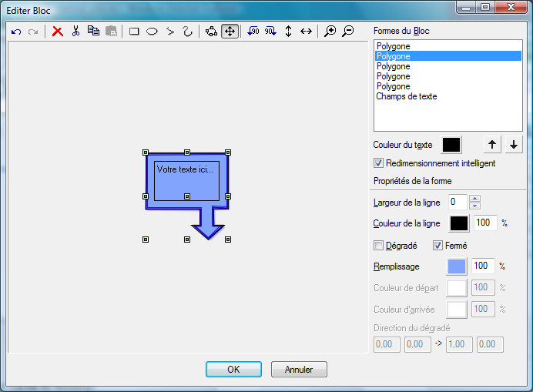Select the Ellipse drawing tool
This screenshot has width=533, height=392.
[x=152, y=32]
